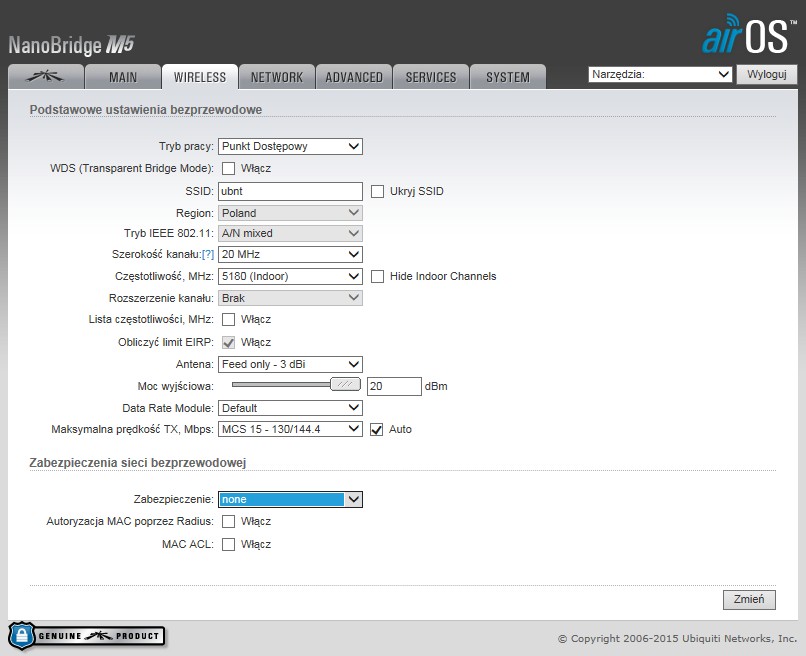The width and height of the screenshot is (806, 656).
Task: Click the [?] help link for channel width
Action: pyautogui.click(x=208, y=254)
